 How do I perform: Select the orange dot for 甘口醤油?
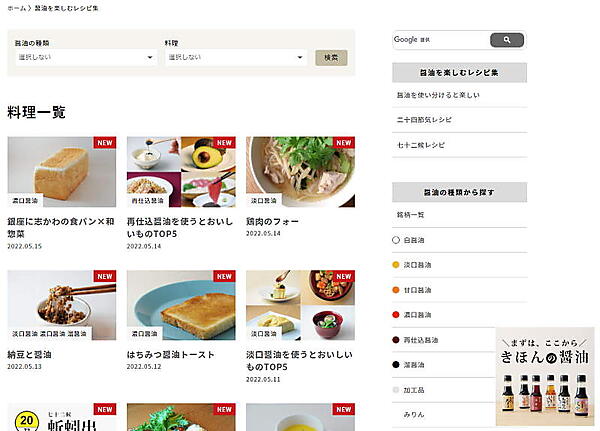coord(396,290)
